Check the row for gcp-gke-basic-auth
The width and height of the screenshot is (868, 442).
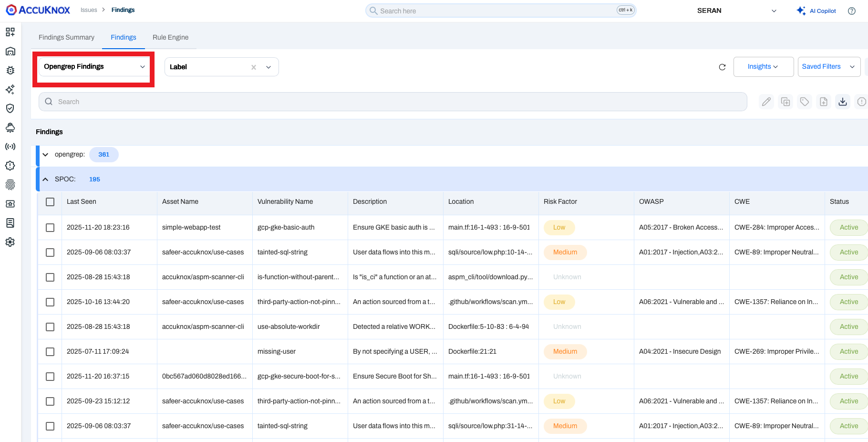coord(50,228)
